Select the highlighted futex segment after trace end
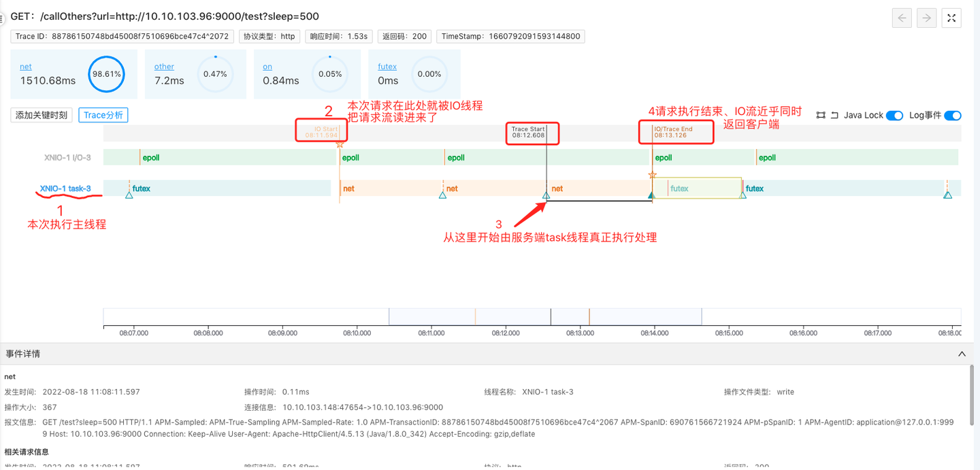Viewport: 980px width, 470px height. 697,188
